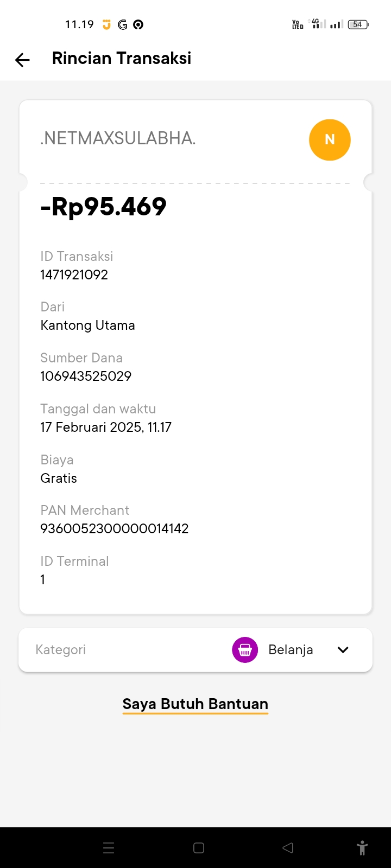Tap the back arrow icon
The width and height of the screenshot is (391, 868).
22,60
